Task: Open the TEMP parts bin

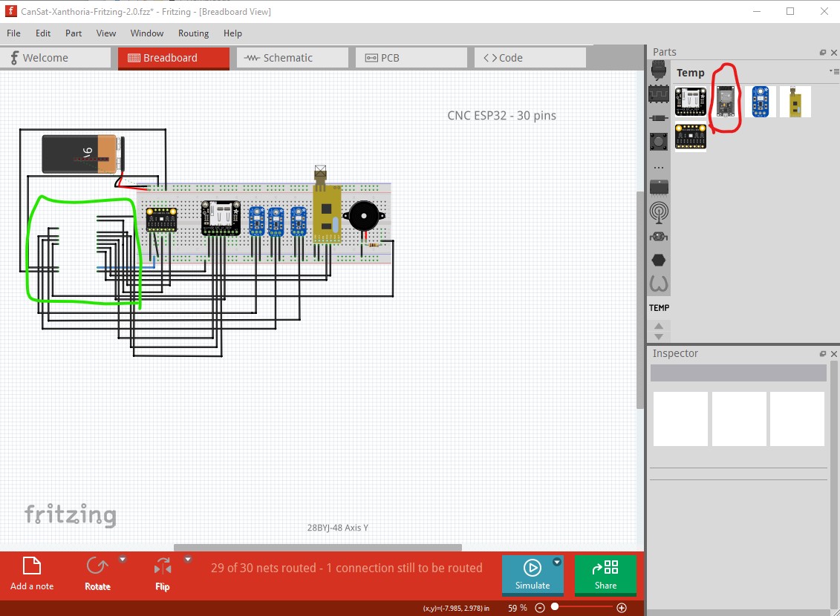Action: click(659, 308)
